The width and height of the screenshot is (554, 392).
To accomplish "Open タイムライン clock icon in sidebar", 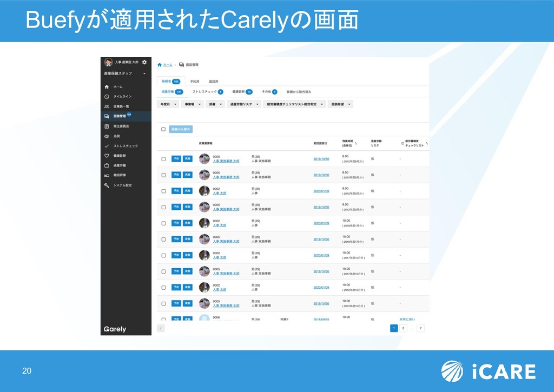I will pyautogui.click(x=107, y=96).
